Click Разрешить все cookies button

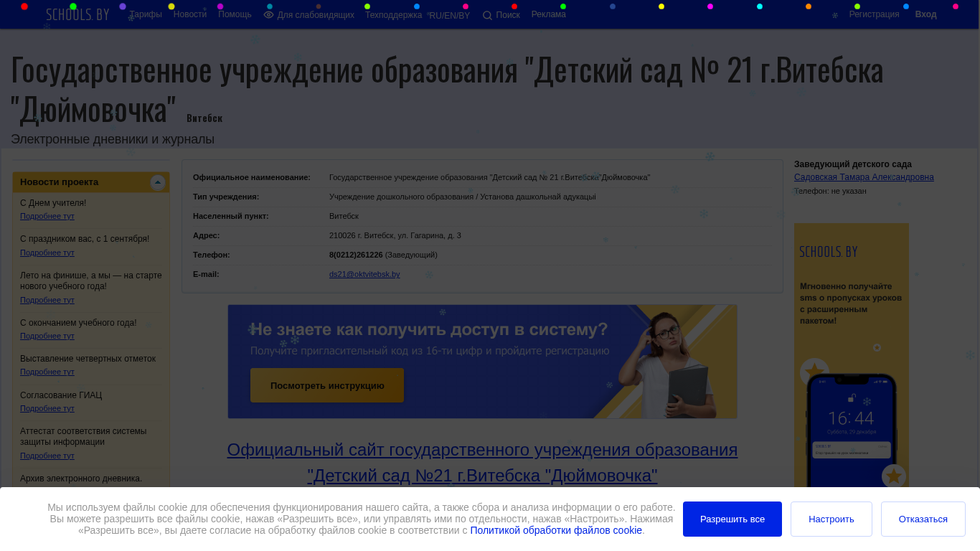coord(732,519)
